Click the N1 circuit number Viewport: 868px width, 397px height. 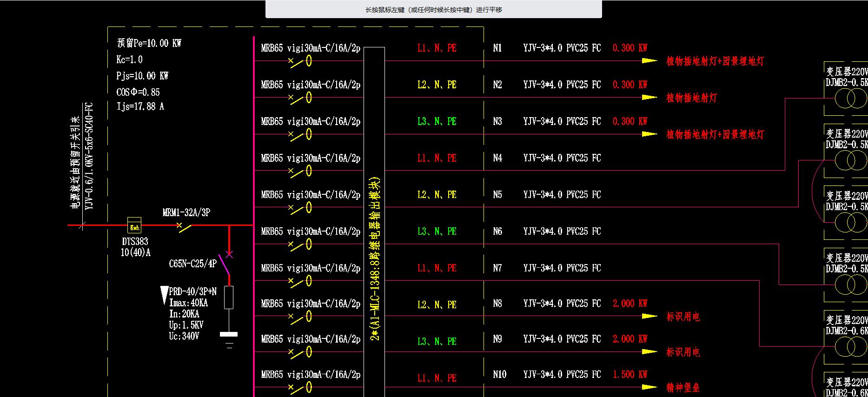(497, 48)
